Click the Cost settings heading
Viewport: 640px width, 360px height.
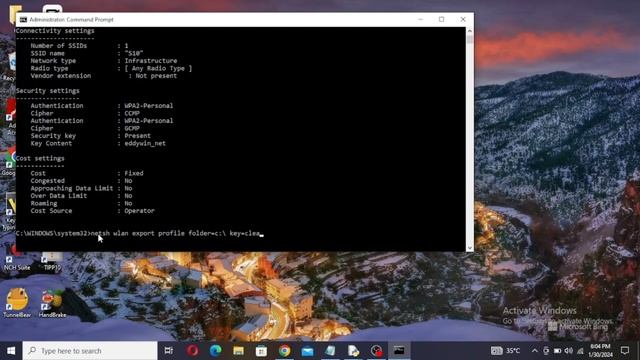tap(40, 158)
